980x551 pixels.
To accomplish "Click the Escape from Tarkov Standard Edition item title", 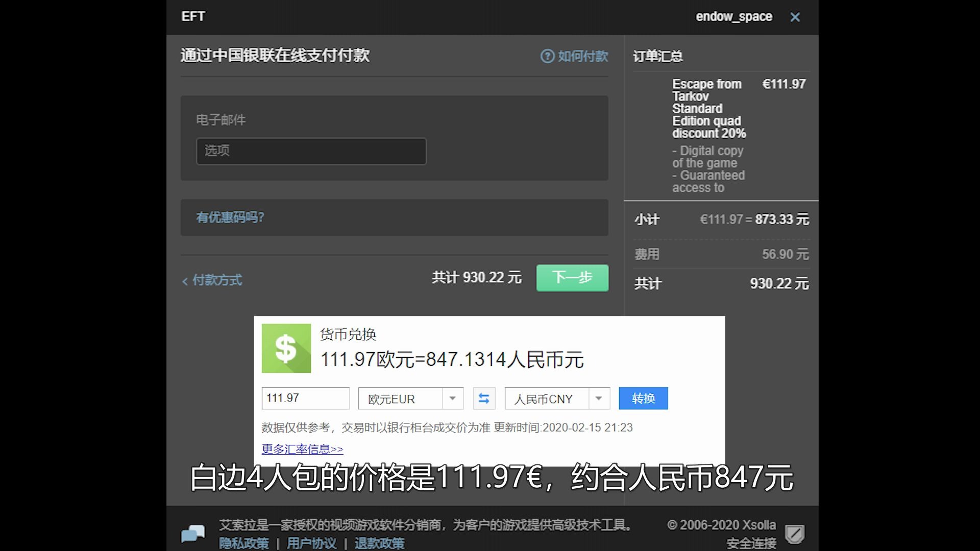I will [709, 109].
